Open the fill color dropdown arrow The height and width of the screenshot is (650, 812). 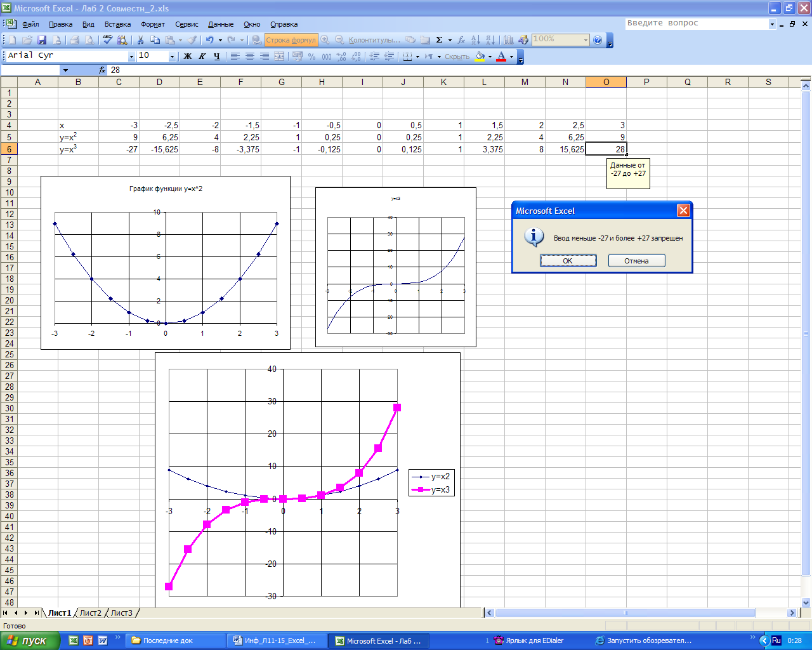point(490,56)
